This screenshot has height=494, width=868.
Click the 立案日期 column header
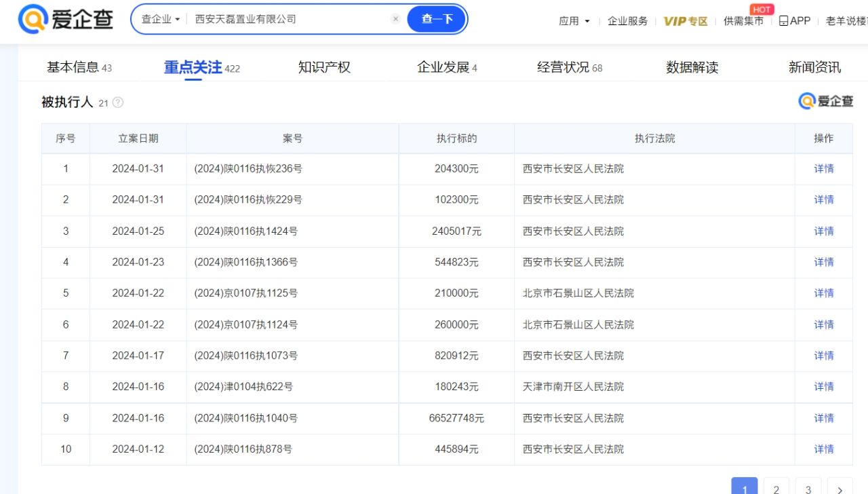[138, 138]
